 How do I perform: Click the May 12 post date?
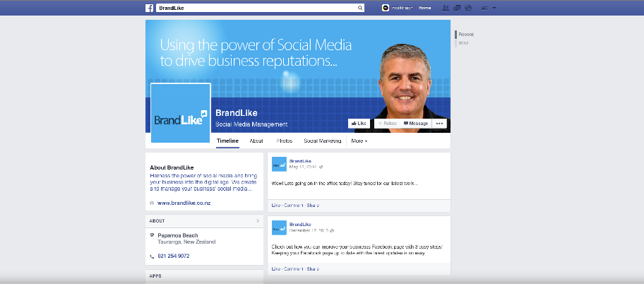pos(304,167)
